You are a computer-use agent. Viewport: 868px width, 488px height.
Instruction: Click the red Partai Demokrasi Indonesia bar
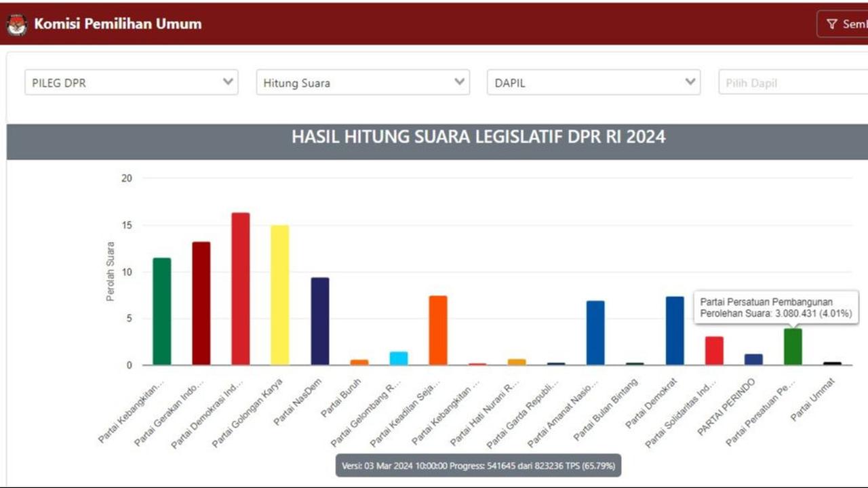(x=240, y=289)
